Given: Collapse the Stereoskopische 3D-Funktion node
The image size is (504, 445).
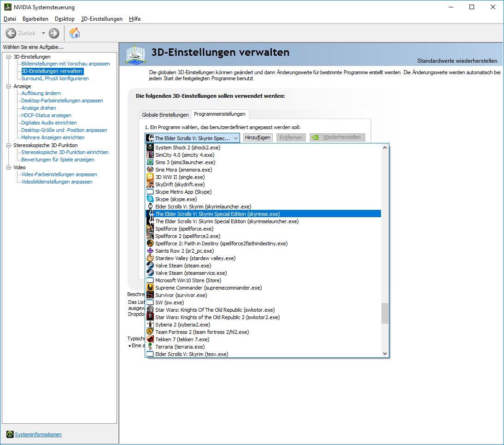Looking at the screenshot, I should pos(9,145).
